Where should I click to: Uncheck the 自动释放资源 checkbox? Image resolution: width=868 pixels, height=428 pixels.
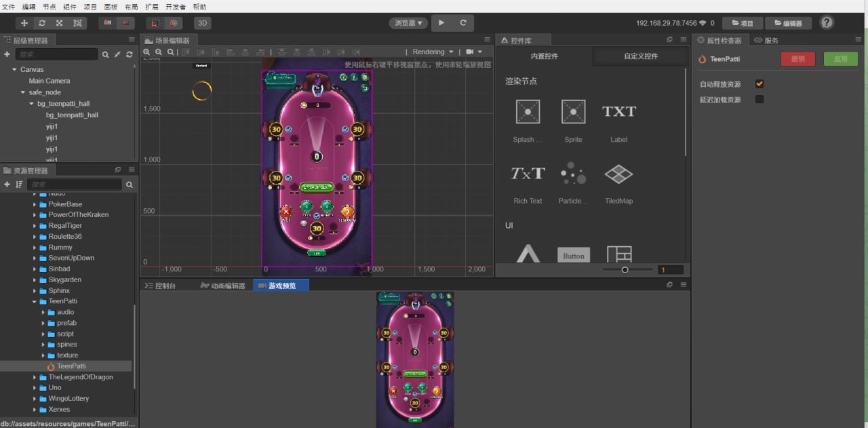(x=759, y=84)
